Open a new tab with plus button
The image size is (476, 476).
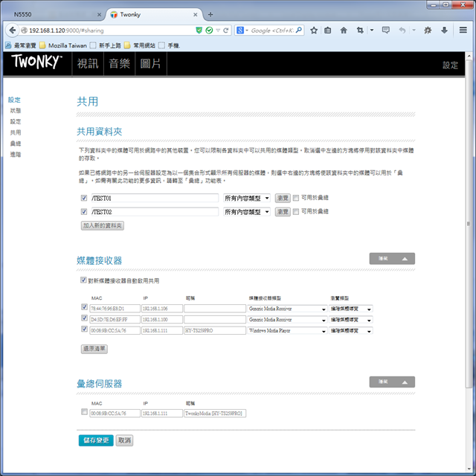tap(210, 14)
